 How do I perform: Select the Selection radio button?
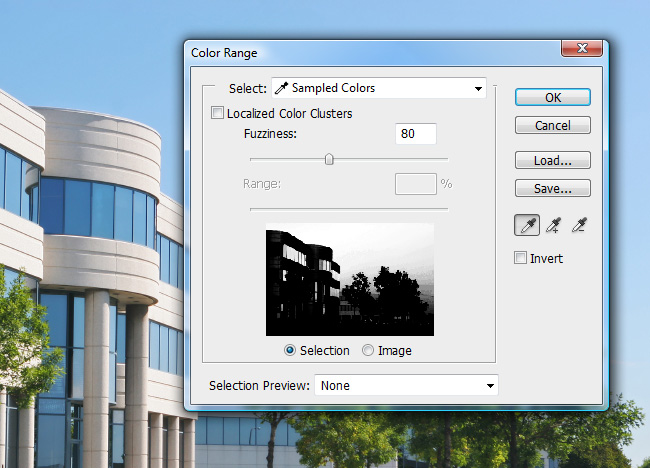(x=290, y=350)
